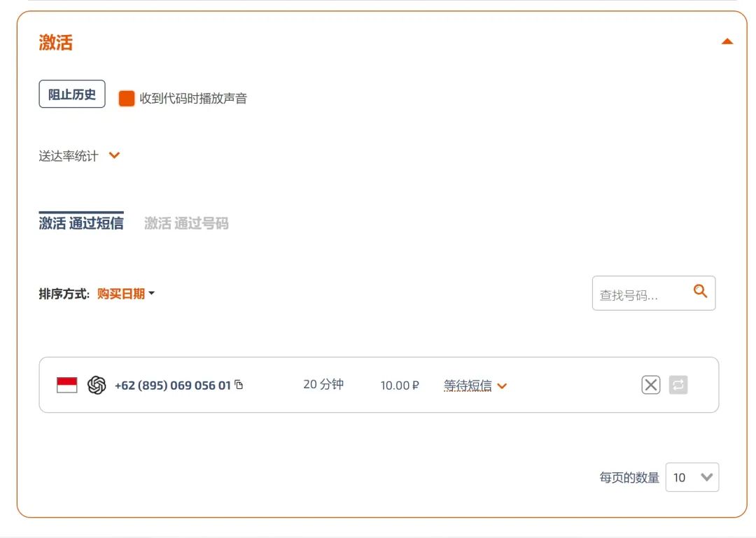Screen dimensions: 756x538
Task: Click the 激活 section heading
Action: click(56, 43)
